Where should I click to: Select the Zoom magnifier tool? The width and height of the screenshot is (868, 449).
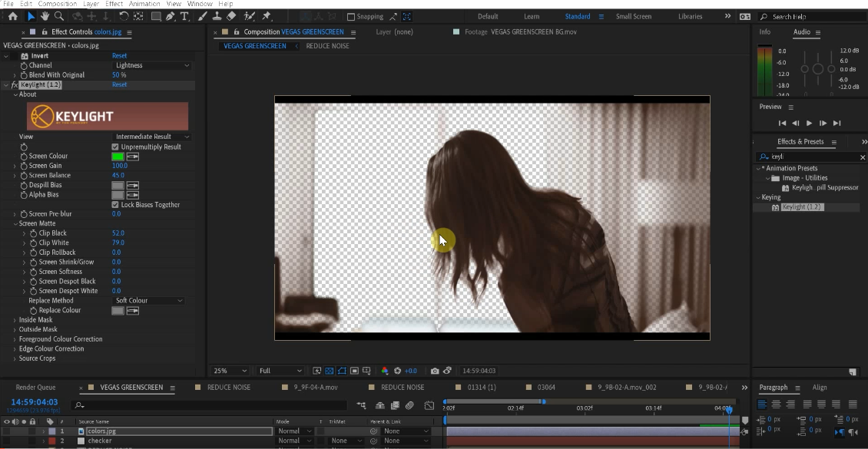(x=58, y=17)
